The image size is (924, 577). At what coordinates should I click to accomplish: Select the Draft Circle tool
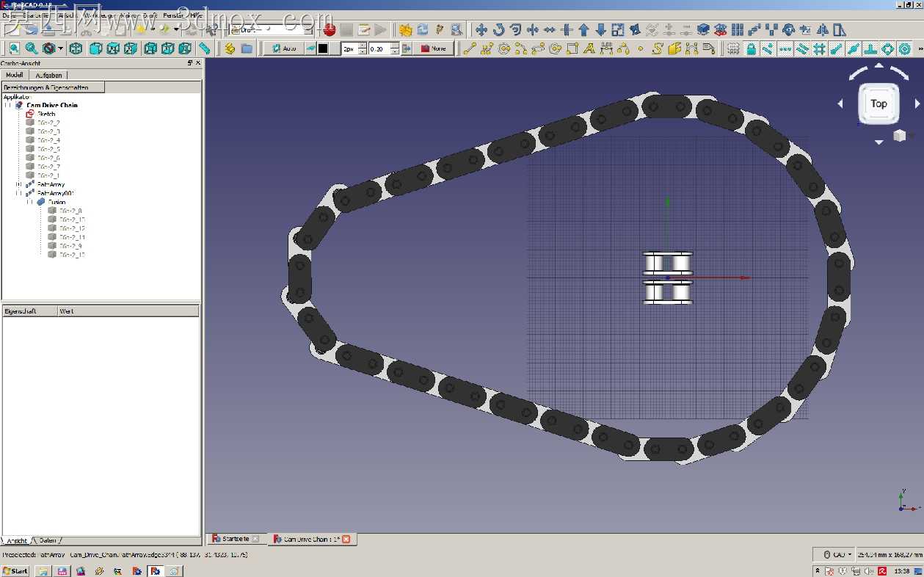pos(504,48)
